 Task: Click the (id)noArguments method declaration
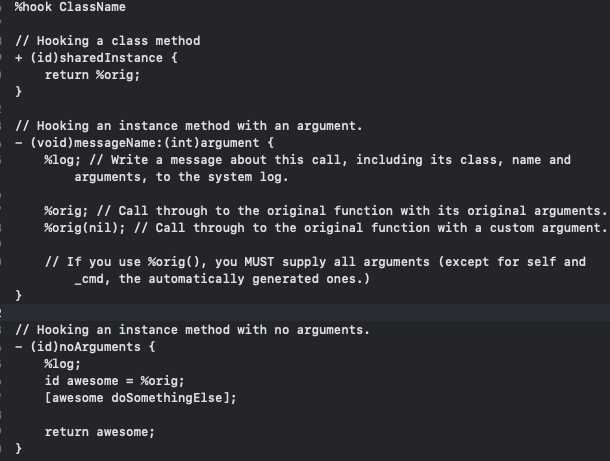tap(85, 347)
